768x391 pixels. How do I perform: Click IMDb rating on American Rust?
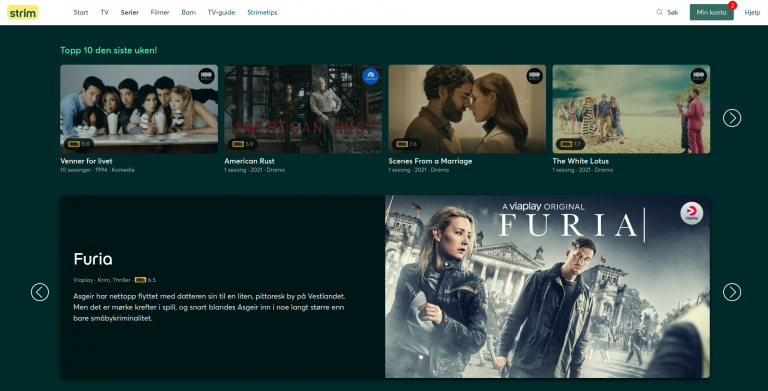click(243, 144)
